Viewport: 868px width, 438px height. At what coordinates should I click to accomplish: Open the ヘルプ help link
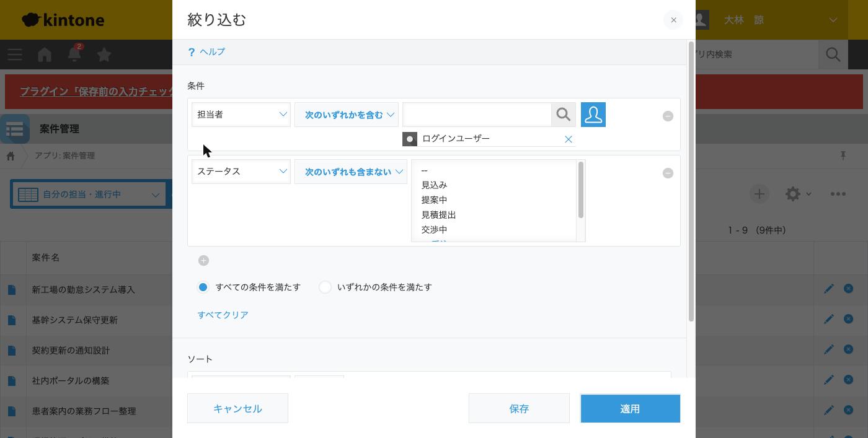(212, 52)
